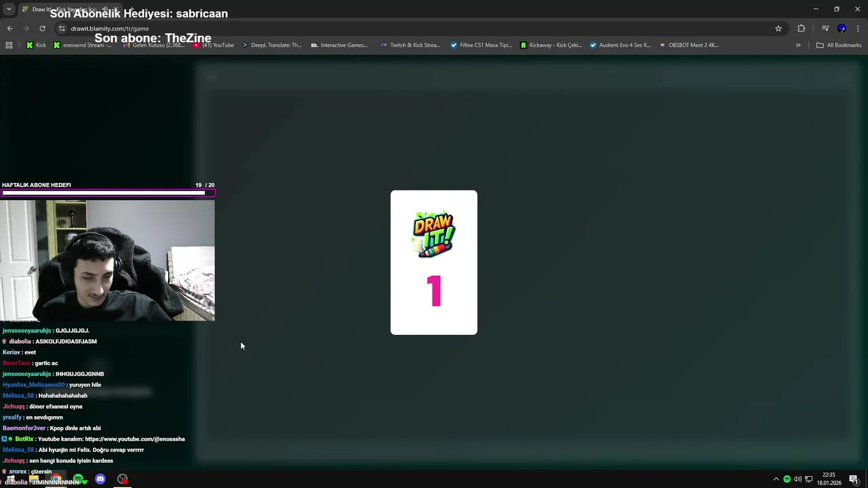Open the Chrome extensions puzzle menu
Viewport: 868px width, 488px height.
pyautogui.click(x=802, y=28)
